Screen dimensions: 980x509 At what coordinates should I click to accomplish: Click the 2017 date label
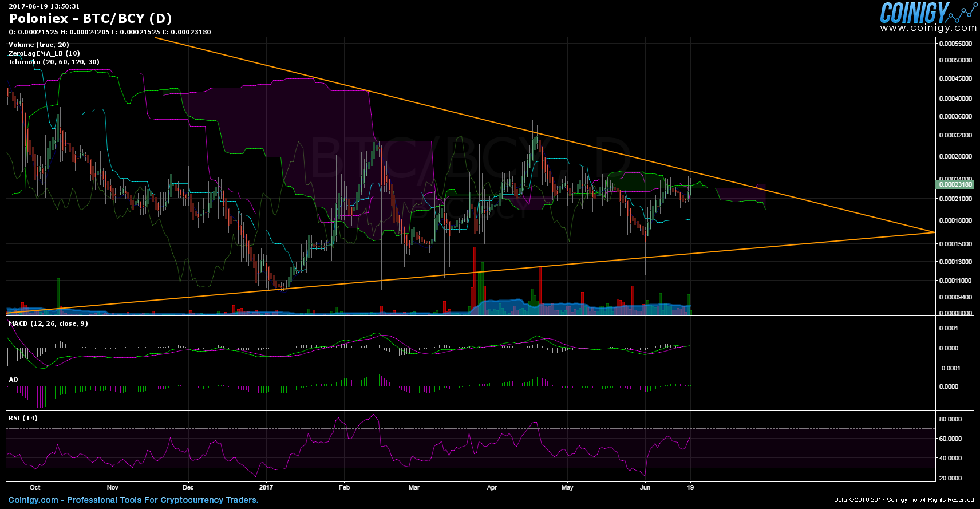click(266, 487)
